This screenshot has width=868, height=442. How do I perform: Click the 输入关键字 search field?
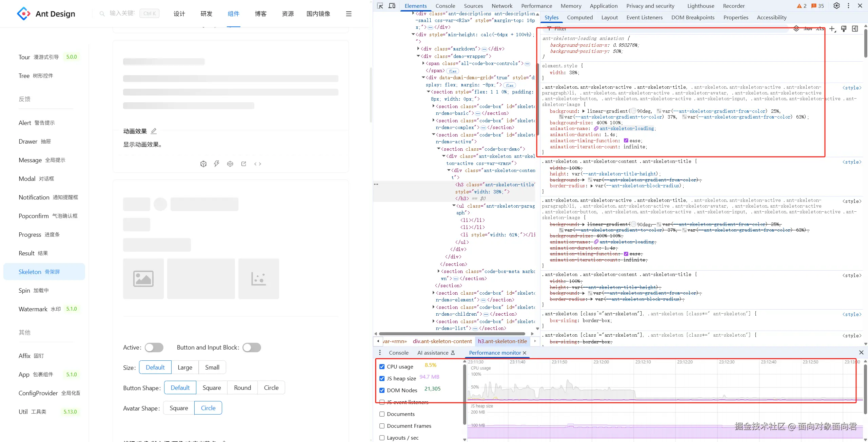(x=122, y=14)
